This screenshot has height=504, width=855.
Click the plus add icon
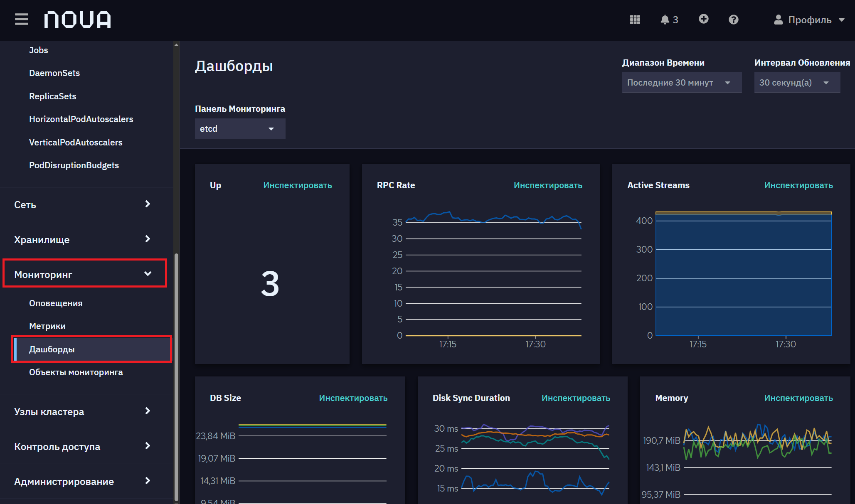tap(703, 19)
